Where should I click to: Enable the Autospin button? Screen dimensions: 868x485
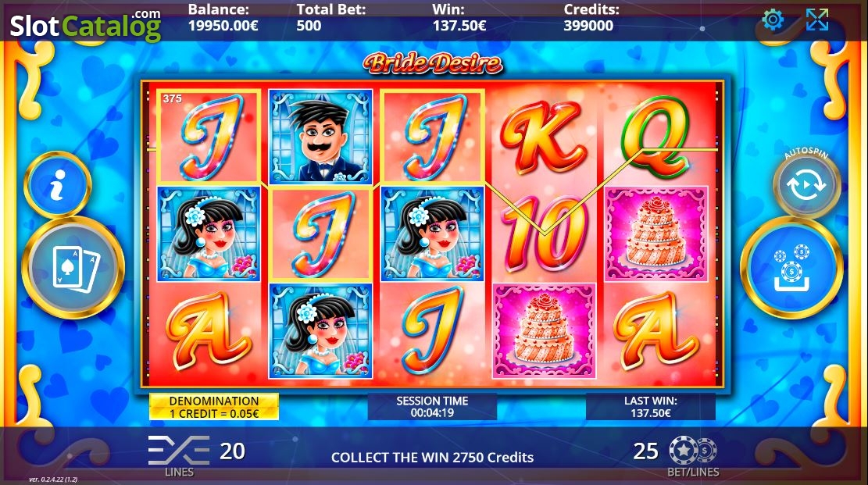(806, 185)
